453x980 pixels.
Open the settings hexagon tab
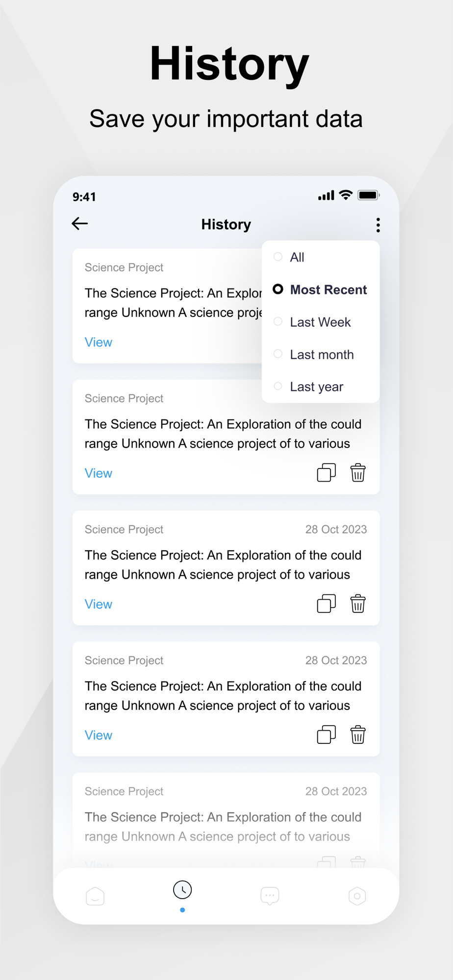pyautogui.click(x=357, y=896)
